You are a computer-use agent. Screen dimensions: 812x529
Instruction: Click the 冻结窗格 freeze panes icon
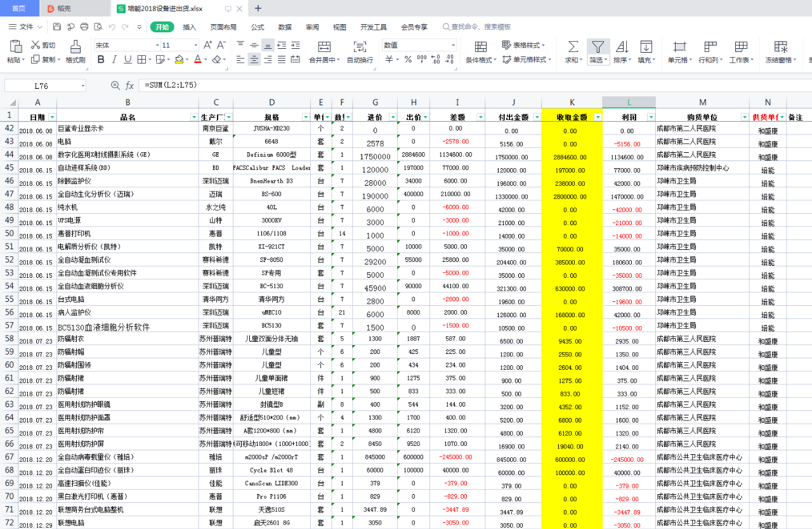[781, 47]
